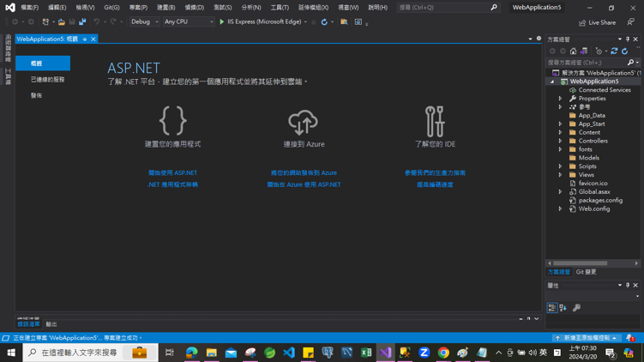Open the IIS Express target dropdown arrow
This screenshot has width=644, height=362.
pos(305,21)
